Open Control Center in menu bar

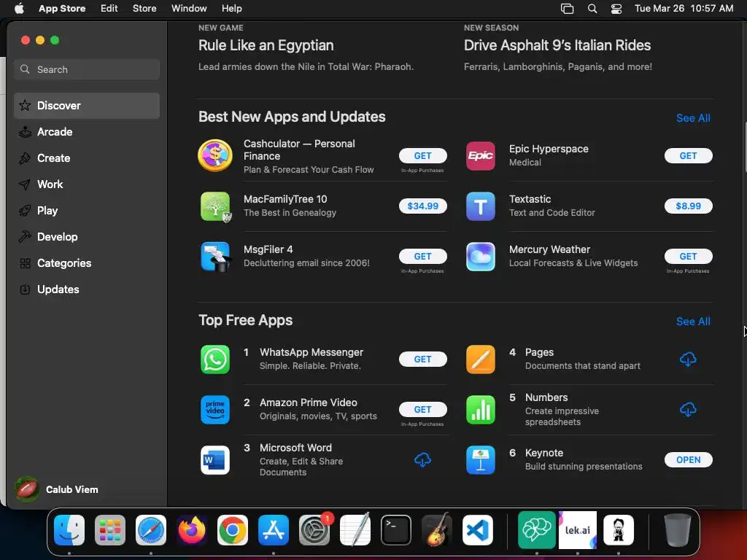[x=616, y=9]
